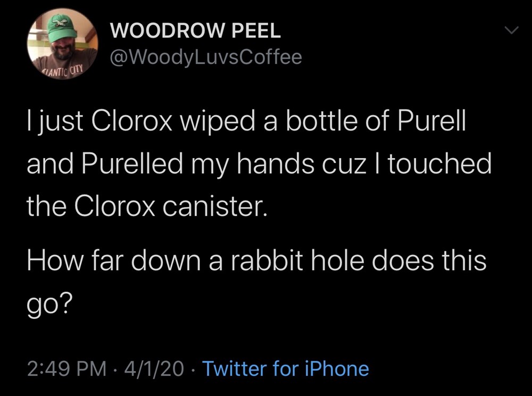The image size is (532, 396).
Task: Open the @WoodyLuvsCoffee handle
Action: pyautogui.click(x=205, y=56)
